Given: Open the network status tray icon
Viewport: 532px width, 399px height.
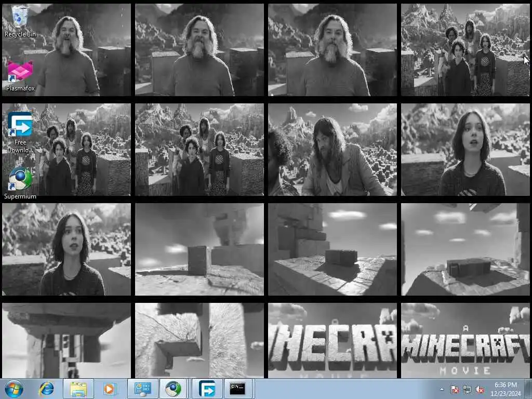Looking at the screenshot, I should 467,390.
